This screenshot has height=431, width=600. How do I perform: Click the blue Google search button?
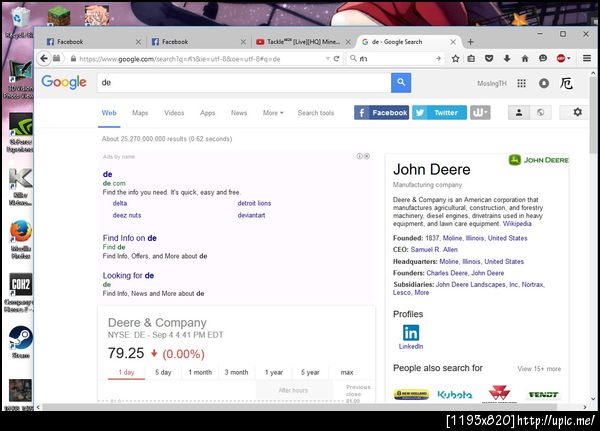coord(401,82)
